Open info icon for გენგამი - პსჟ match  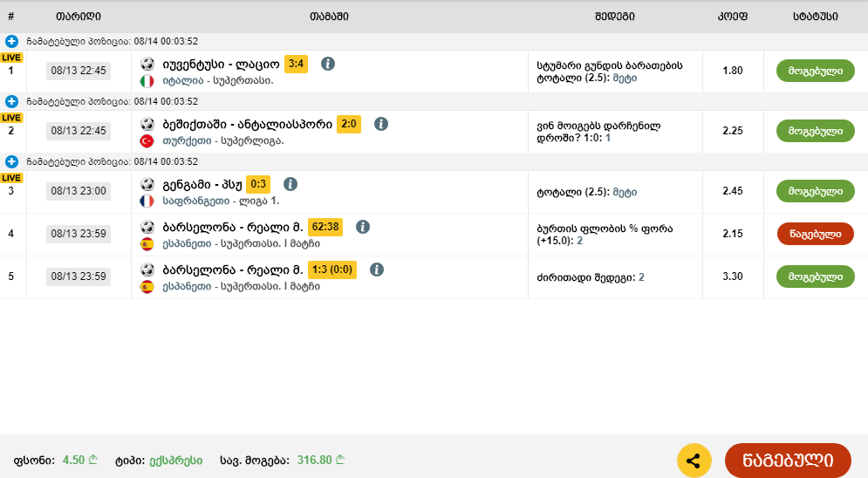(290, 184)
